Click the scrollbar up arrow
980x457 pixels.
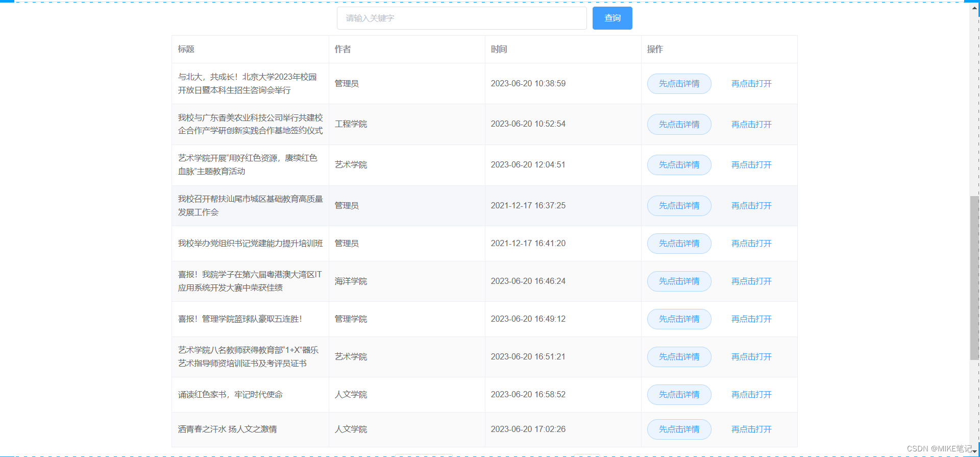(974, 8)
